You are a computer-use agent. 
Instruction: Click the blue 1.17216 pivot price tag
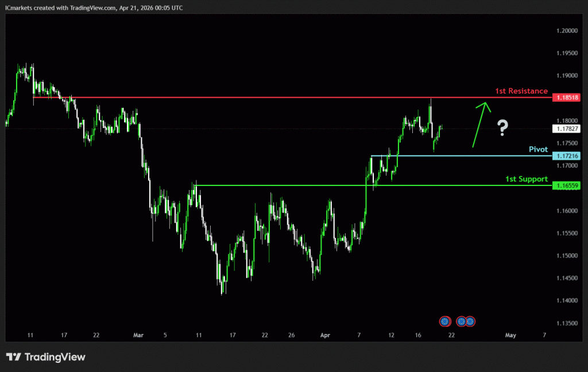click(566, 156)
